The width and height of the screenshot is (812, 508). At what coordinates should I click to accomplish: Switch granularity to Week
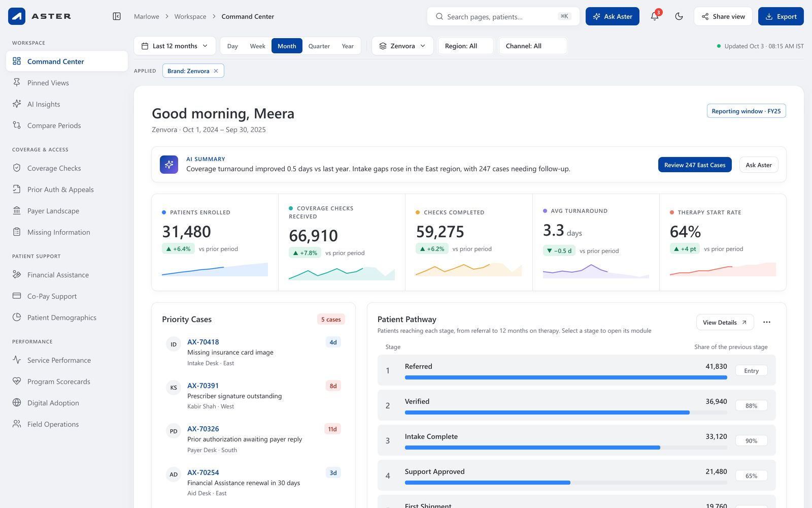pos(258,46)
